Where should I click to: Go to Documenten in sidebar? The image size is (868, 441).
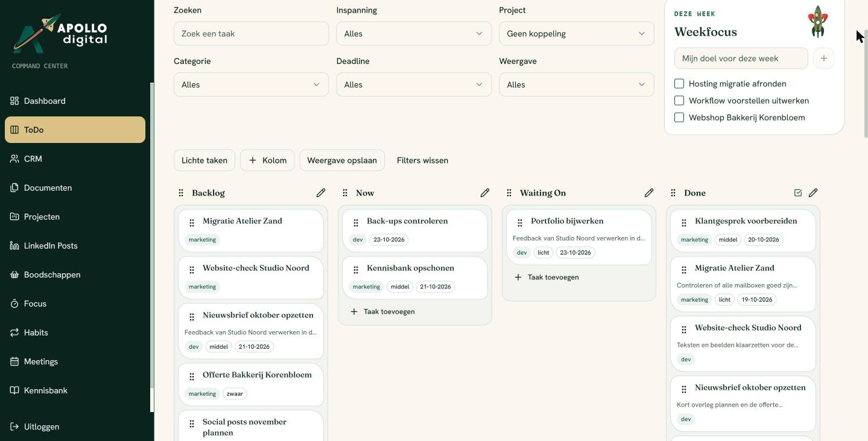75,188
